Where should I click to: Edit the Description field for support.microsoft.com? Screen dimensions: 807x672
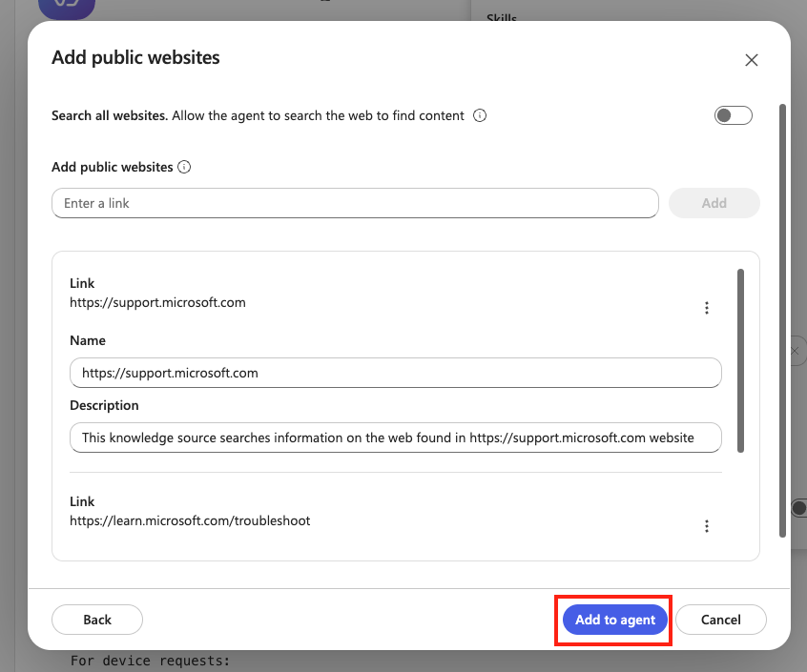395,438
